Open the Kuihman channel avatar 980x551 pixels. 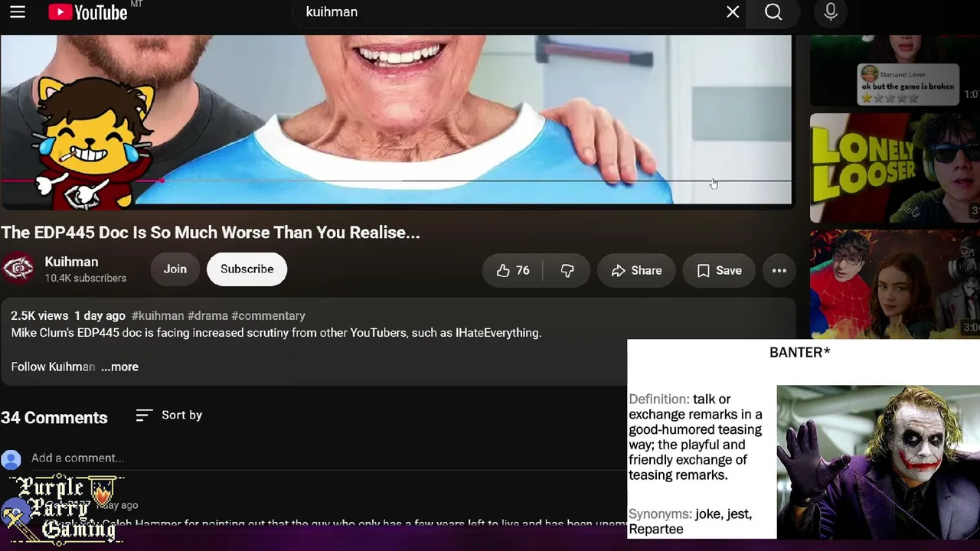pyautogui.click(x=18, y=269)
